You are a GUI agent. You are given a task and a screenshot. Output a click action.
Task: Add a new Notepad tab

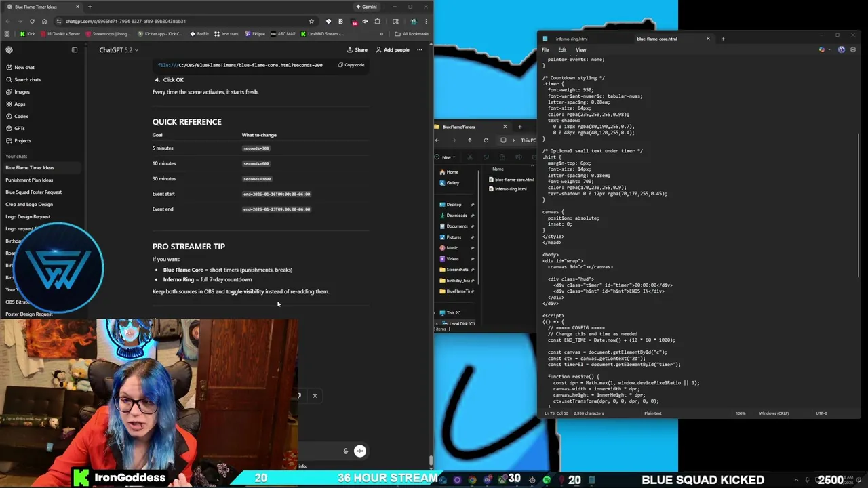pyautogui.click(x=723, y=39)
